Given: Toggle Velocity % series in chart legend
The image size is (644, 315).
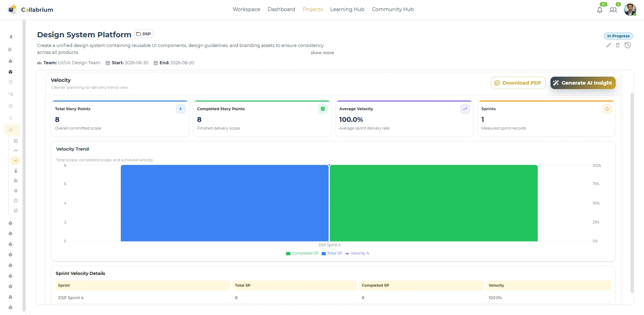Looking at the screenshot, I should point(357,254).
